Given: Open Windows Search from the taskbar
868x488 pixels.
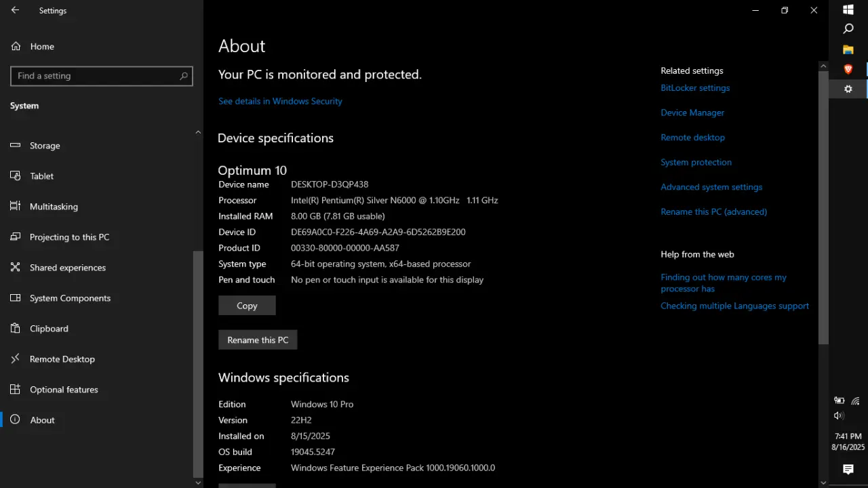Looking at the screenshot, I should (848, 29).
